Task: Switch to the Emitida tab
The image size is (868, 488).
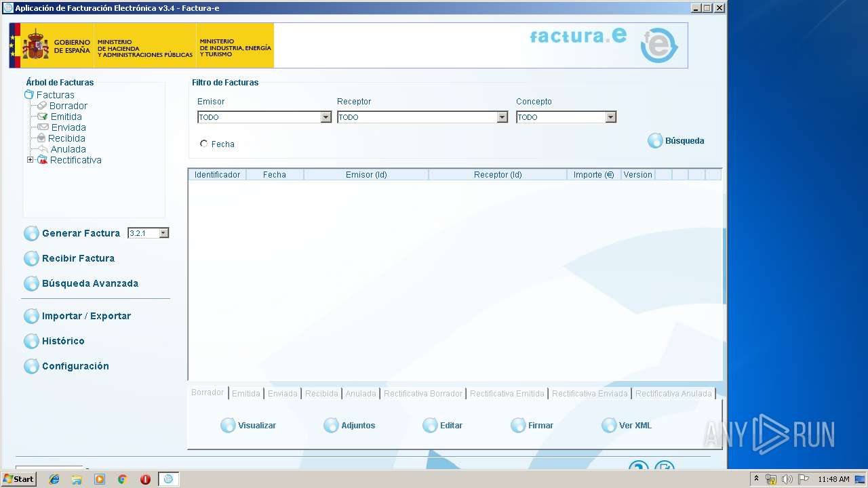Action: click(246, 393)
